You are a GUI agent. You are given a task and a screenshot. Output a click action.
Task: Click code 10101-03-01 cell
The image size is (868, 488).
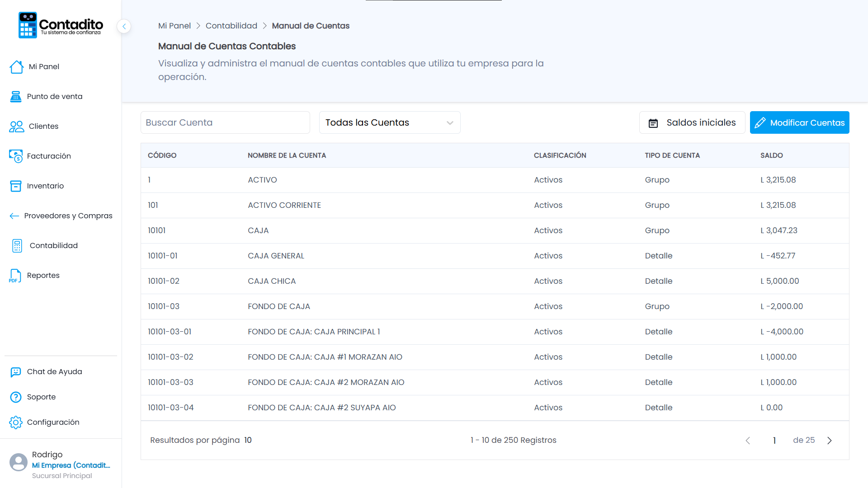(x=170, y=332)
